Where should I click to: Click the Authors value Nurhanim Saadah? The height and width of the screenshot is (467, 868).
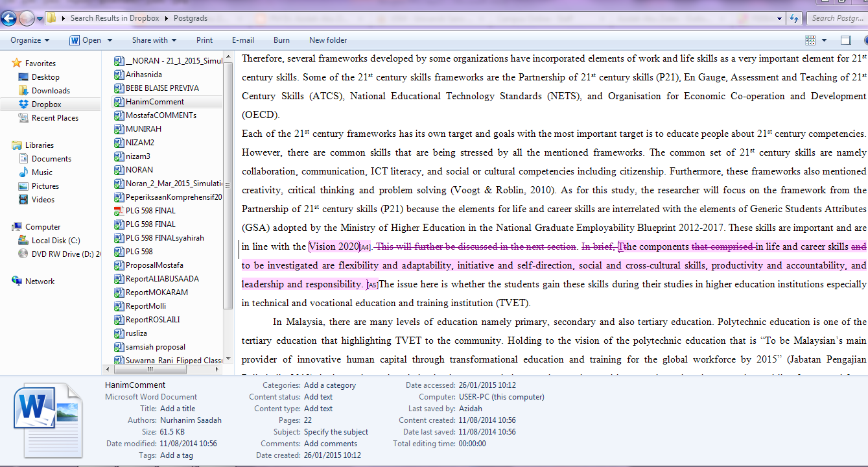[x=191, y=420]
